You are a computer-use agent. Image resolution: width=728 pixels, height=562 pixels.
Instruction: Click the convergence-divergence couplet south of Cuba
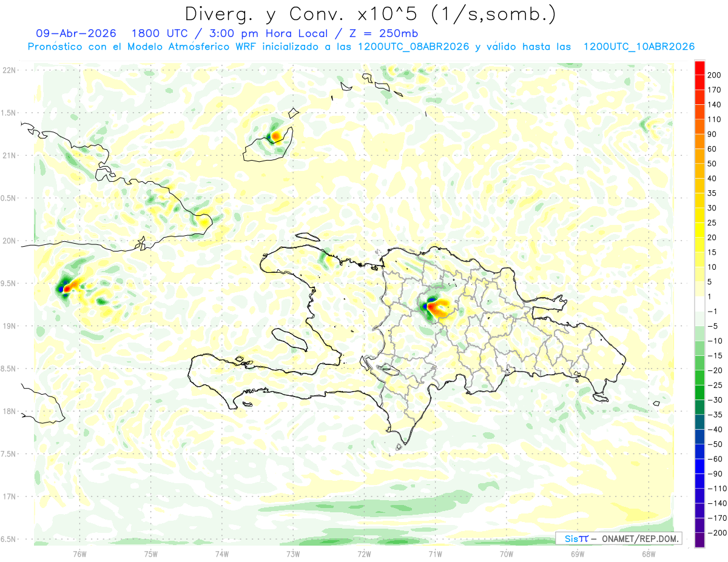(69, 285)
